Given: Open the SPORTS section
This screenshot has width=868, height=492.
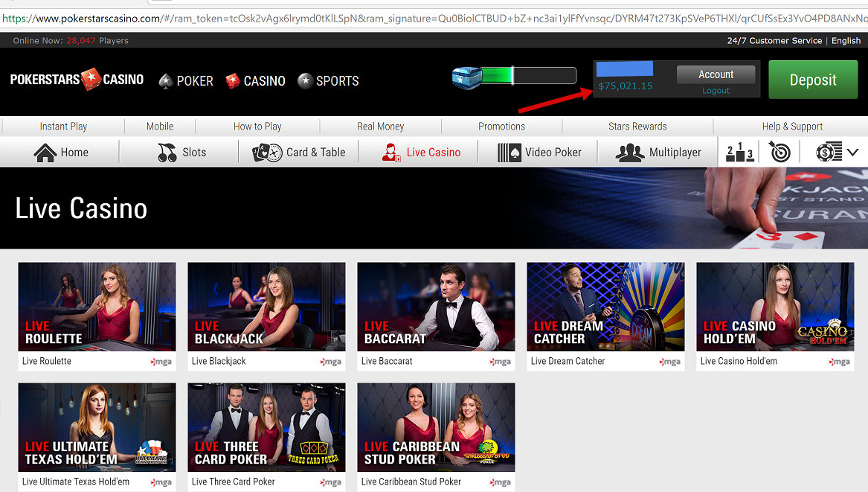Looking at the screenshot, I should click(337, 81).
